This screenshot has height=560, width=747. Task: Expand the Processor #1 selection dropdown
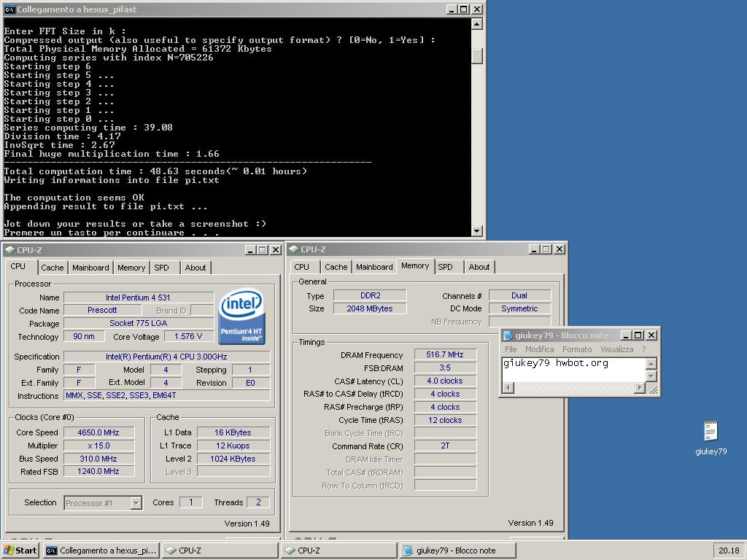tap(136, 503)
